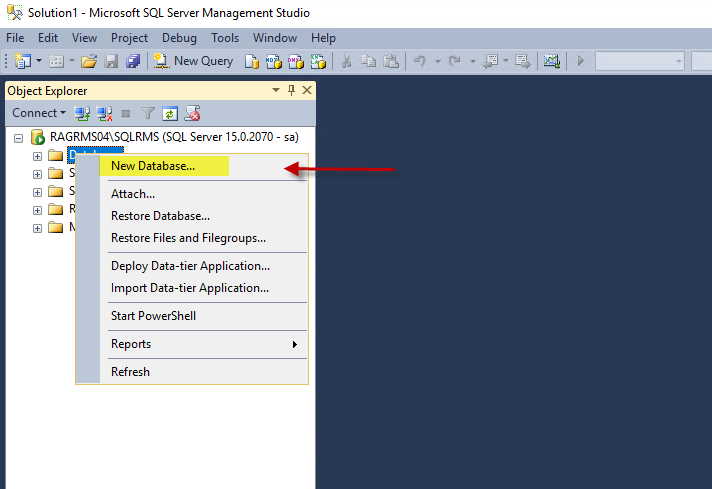This screenshot has width=712, height=489.
Task: Click the DMX query icon
Action: 296,61
